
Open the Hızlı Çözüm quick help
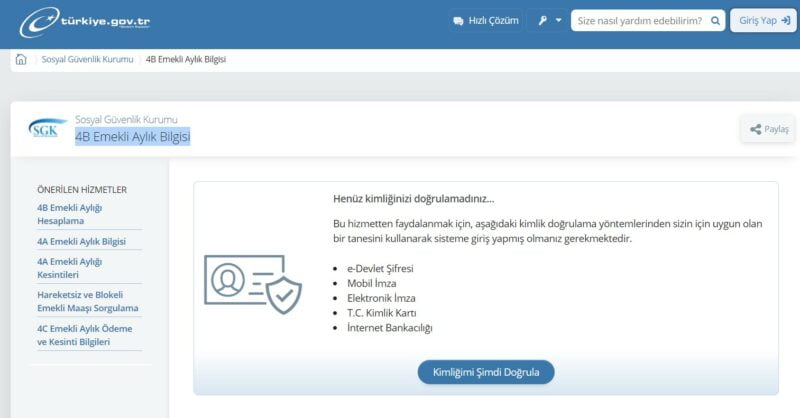[x=485, y=20]
